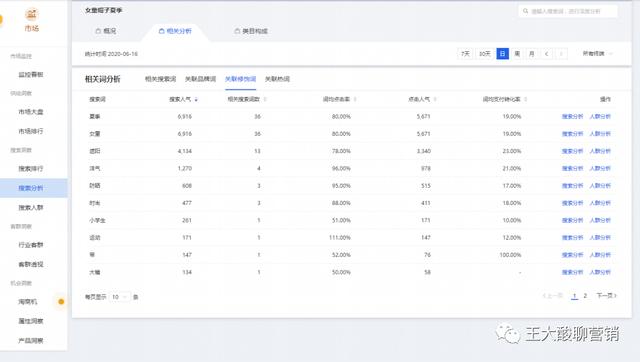Click the 下一页 next page button
This screenshot has width=640, height=362.
point(606,295)
